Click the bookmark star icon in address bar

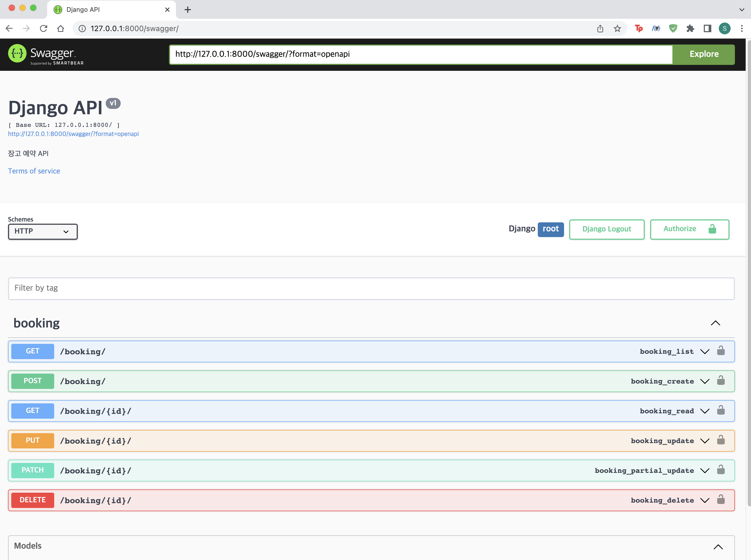click(617, 28)
